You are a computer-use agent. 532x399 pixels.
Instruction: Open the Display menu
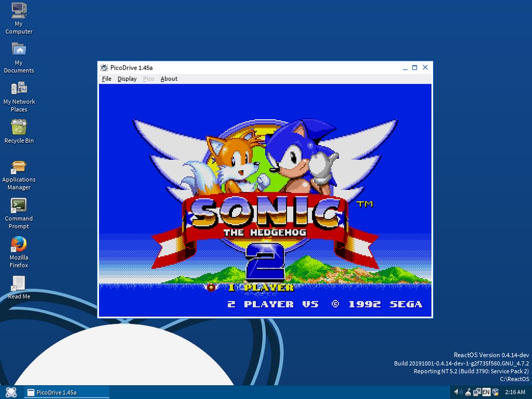click(x=127, y=79)
